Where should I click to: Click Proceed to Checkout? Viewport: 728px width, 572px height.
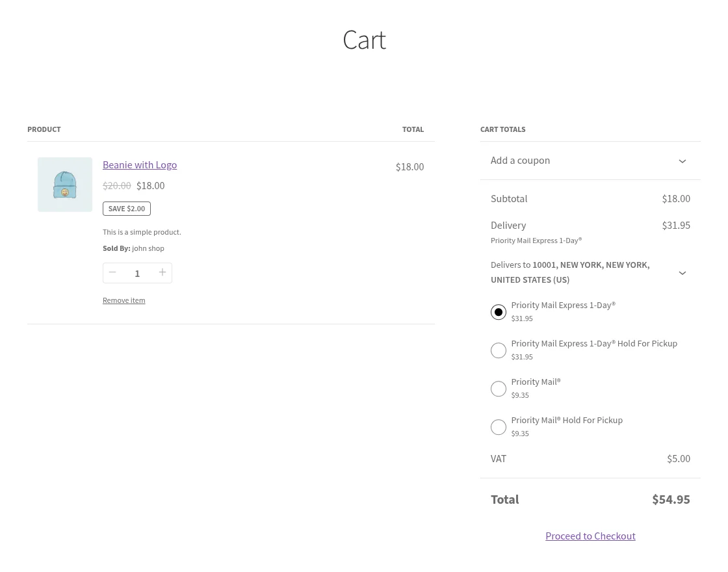(590, 536)
